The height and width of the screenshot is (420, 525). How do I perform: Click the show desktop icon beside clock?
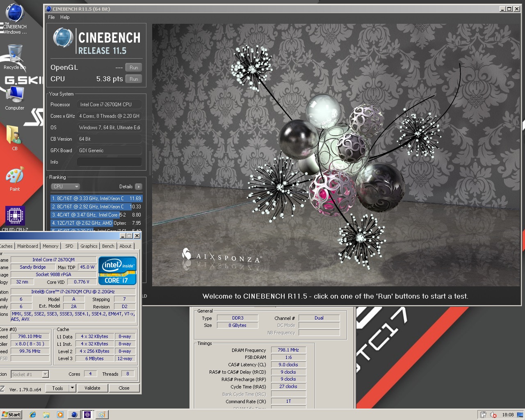(x=520, y=415)
